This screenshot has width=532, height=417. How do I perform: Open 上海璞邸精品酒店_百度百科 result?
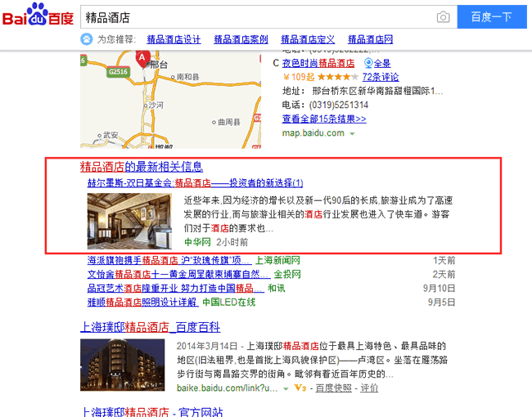(151, 328)
